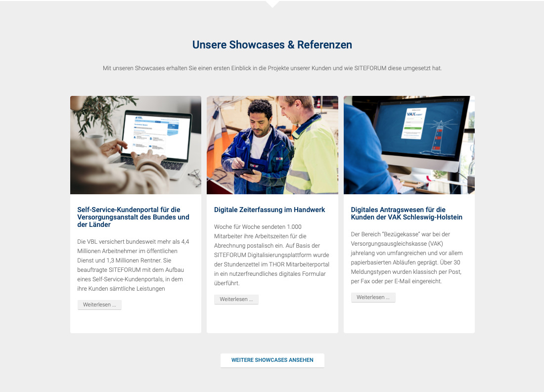Open the THOR workers showcase image
Image resolution: width=544 pixels, height=392 pixels.
click(x=272, y=145)
